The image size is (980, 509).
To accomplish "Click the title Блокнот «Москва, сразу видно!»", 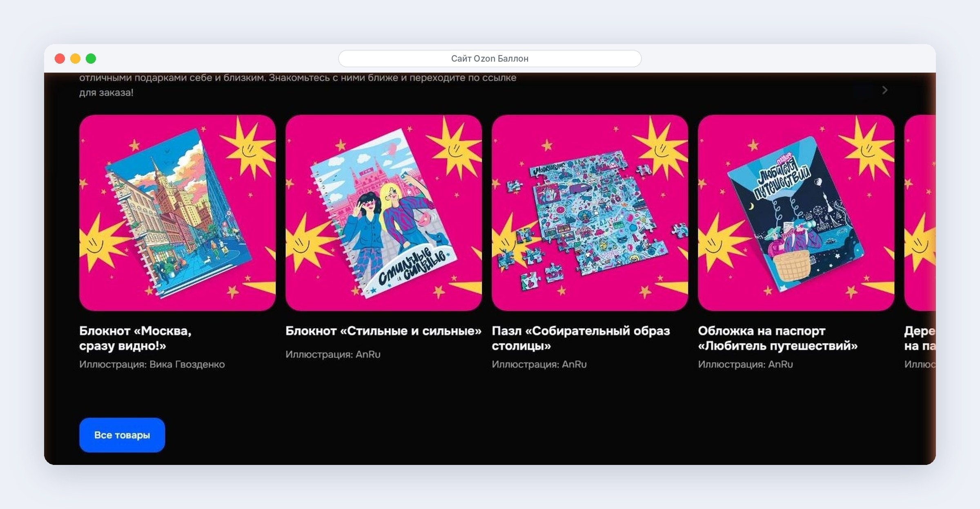I will tap(136, 338).
